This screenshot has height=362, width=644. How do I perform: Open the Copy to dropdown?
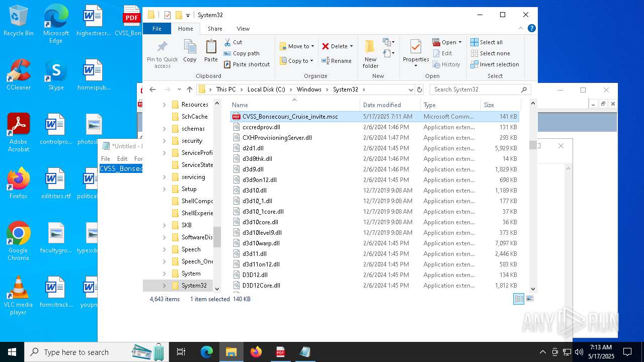point(297,61)
